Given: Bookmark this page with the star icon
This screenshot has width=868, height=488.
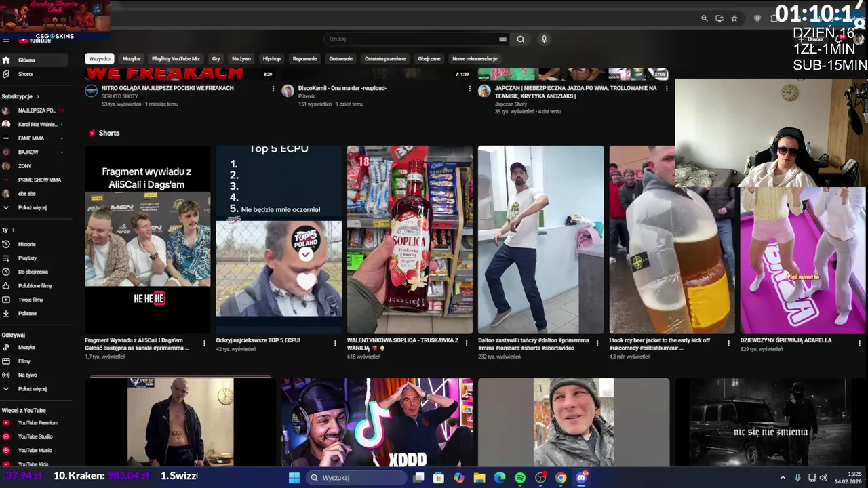Looking at the screenshot, I should (734, 18).
